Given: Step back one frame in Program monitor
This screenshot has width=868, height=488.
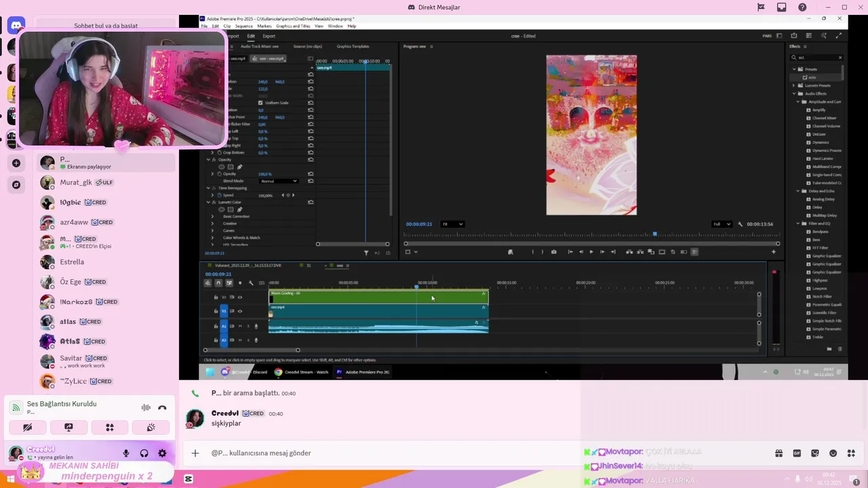Looking at the screenshot, I should [580, 252].
